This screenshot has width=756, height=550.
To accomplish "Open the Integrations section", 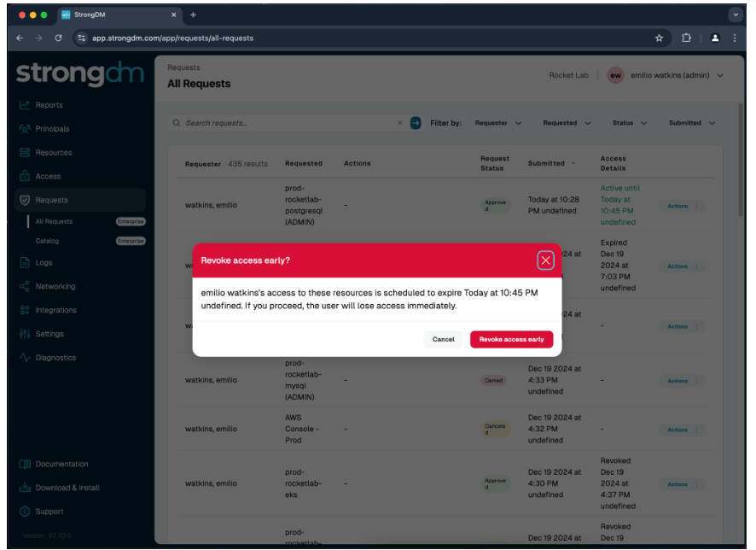I will pyautogui.click(x=55, y=311).
